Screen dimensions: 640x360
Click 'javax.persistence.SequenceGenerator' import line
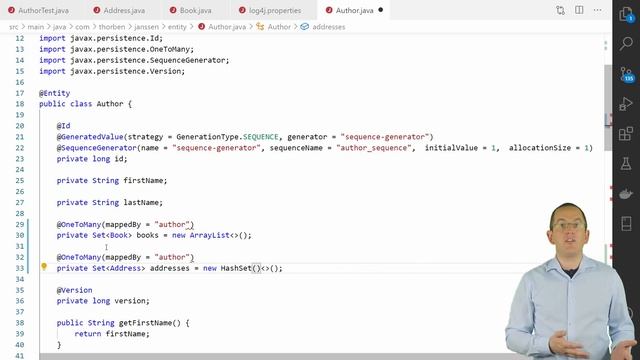point(149,60)
